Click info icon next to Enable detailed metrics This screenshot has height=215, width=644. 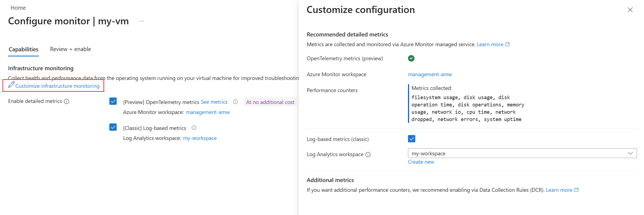(67, 101)
